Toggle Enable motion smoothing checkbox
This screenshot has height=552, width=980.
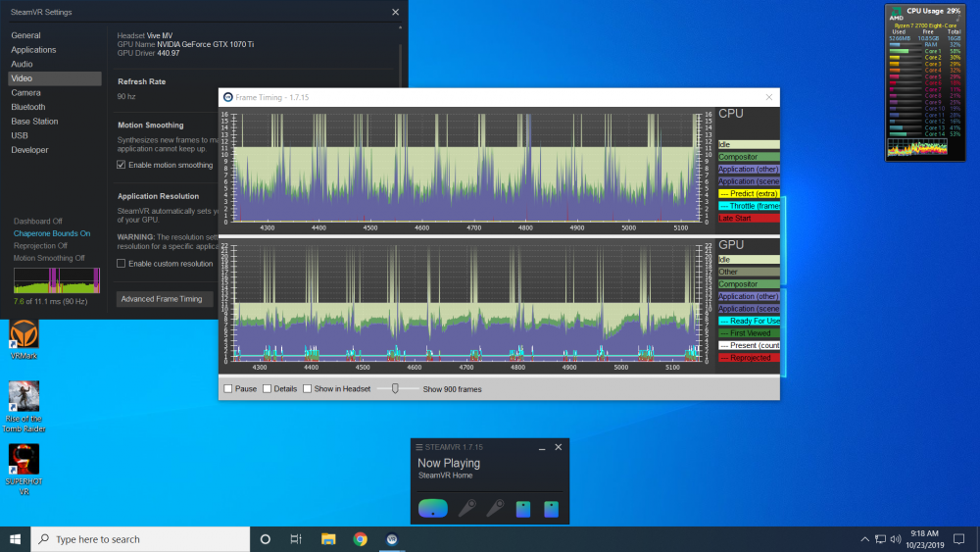pyautogui.click(x=122, y=165)
